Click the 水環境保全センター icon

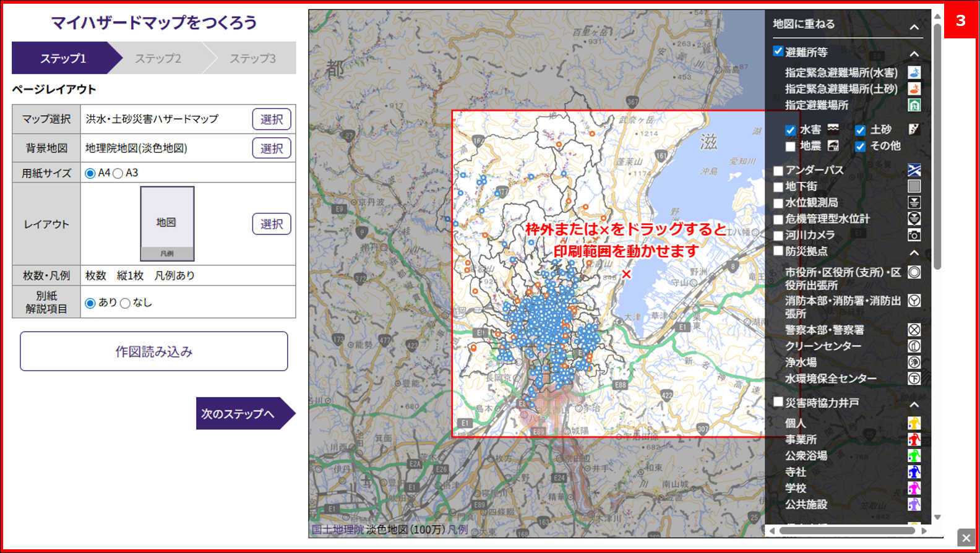914,379
